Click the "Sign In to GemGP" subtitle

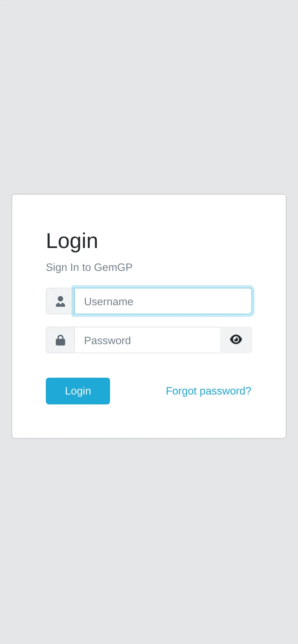(x=89, y=267)
